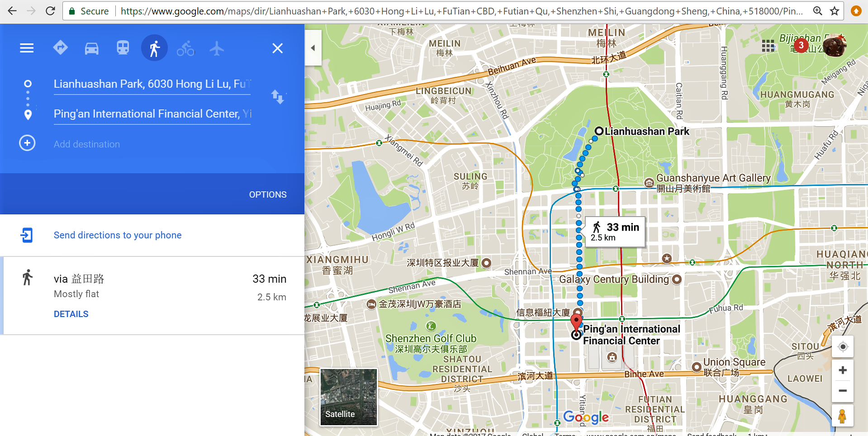The image size is (868, 436).
Task: Open the hamburger main menu
Action: click(x=27, y=48)
